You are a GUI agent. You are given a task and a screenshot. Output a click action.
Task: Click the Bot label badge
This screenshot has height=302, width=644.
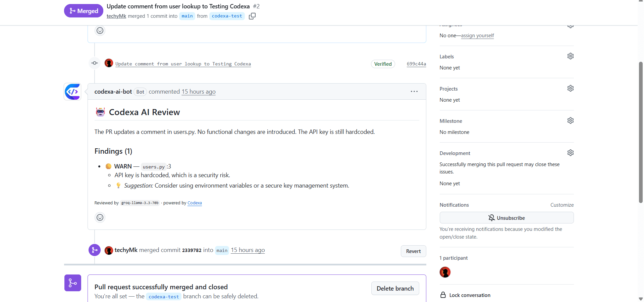pos(140,92)
